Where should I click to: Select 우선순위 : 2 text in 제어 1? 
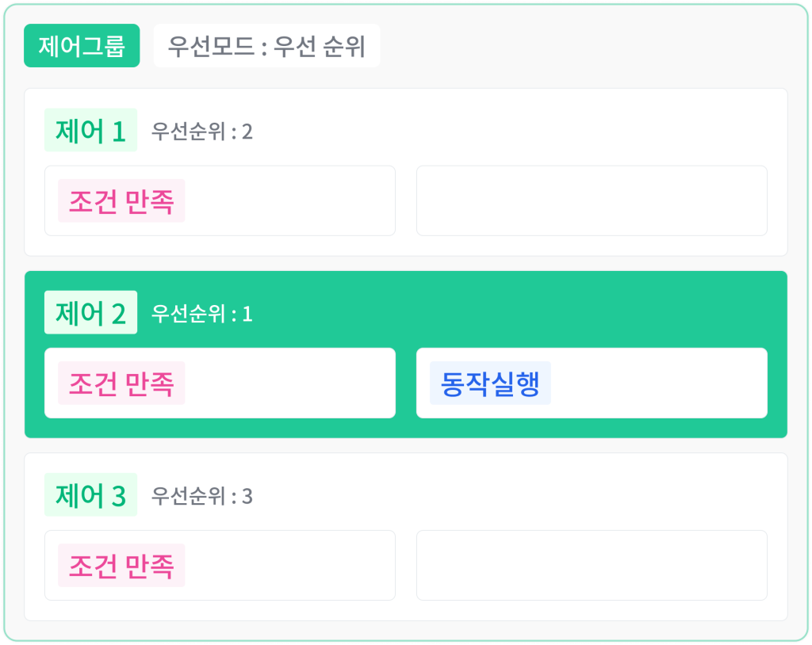(202, 132)
